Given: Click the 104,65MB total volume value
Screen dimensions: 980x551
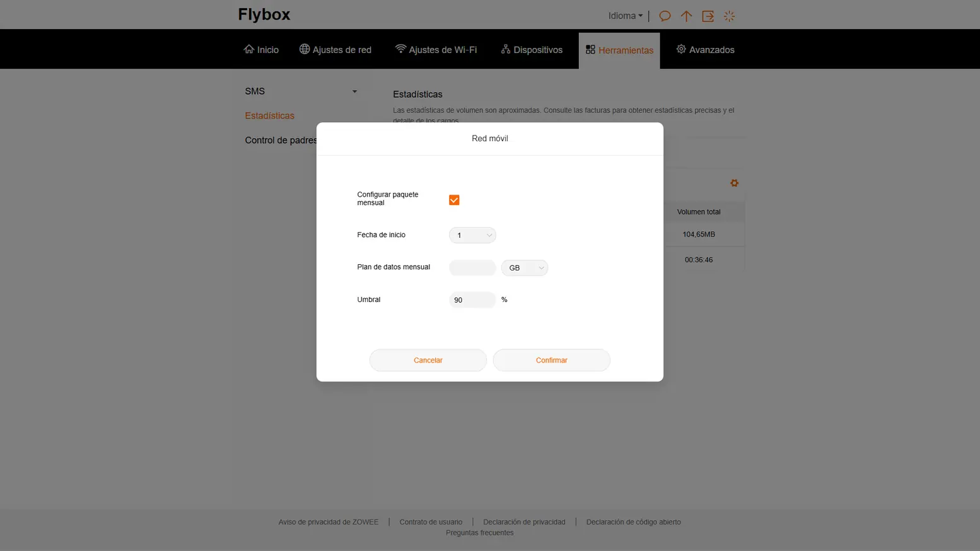Looking at the screenshot, I should tap(699, 235).
